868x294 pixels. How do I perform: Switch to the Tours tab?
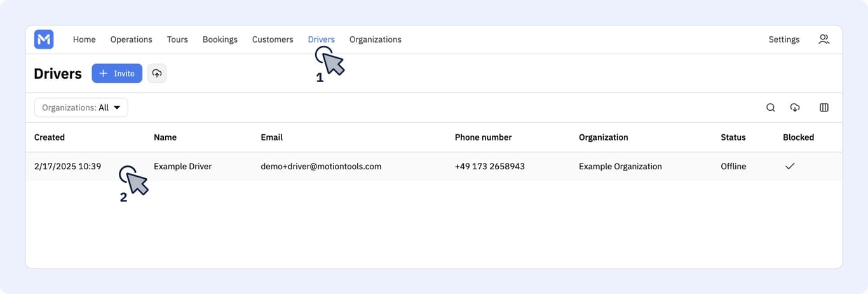177,39
